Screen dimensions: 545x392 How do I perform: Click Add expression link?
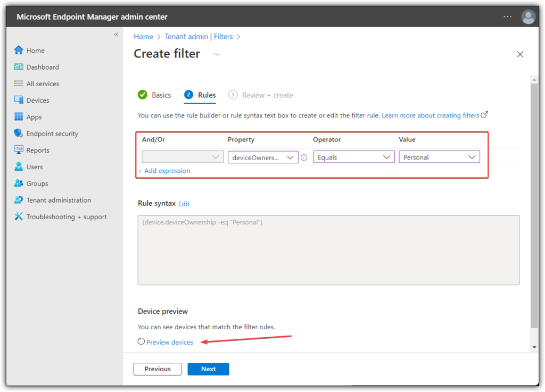pos(164,171)
